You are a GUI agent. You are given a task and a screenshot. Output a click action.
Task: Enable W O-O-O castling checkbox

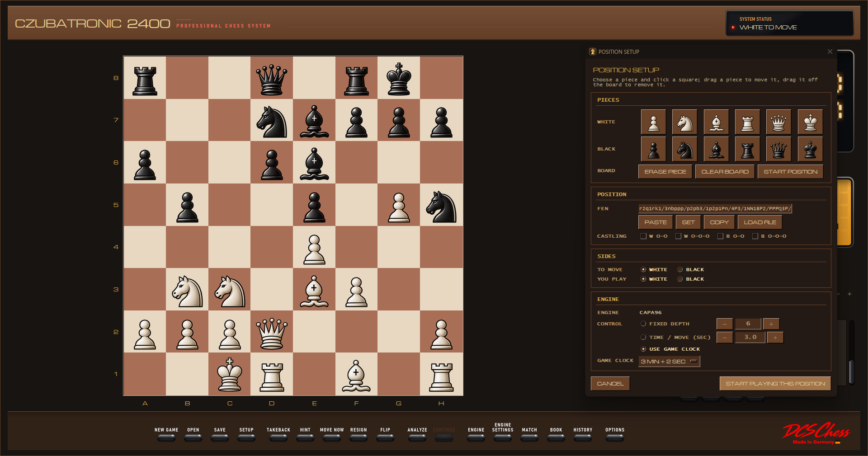pyautogui.click(x=678, y=236)
